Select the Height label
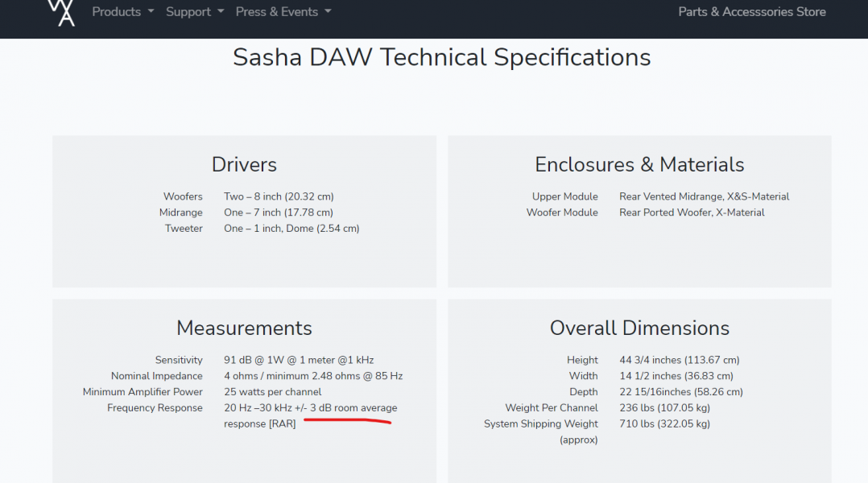Viewport: 868px width, 483px height. (582, 360)
